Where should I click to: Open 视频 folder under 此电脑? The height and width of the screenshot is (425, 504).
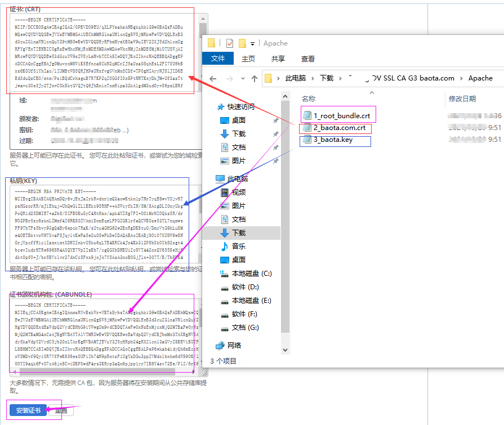[x=239, y=192]
